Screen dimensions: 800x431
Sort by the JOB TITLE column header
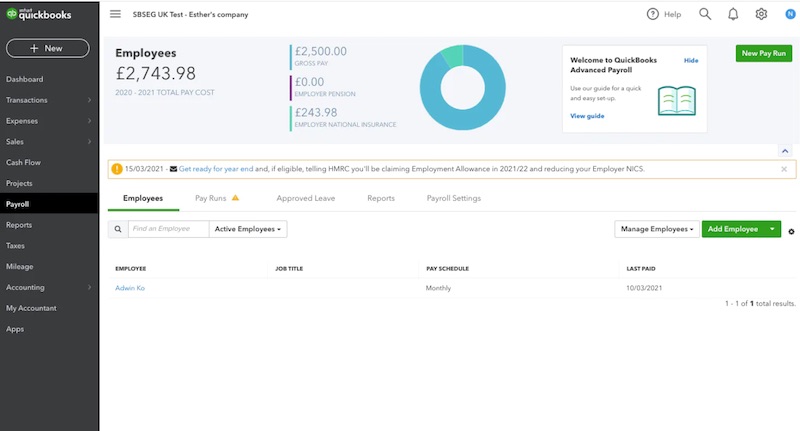coord(289,268)
